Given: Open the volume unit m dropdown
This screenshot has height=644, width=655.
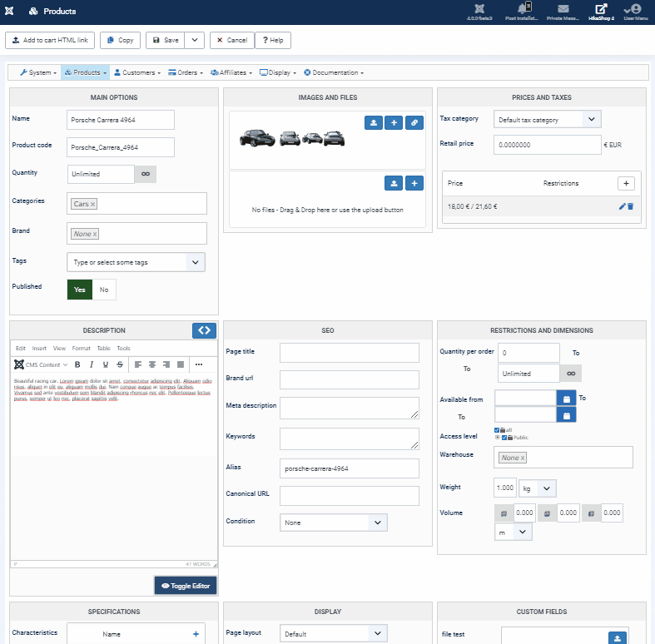Looking at the screenshot, I should pyautogui.click(x=514, y=532).
